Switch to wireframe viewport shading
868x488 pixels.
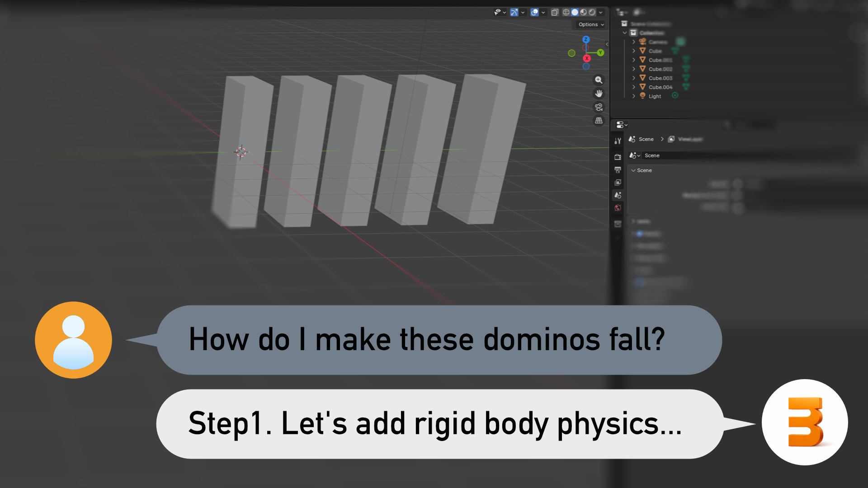[566, 12]
